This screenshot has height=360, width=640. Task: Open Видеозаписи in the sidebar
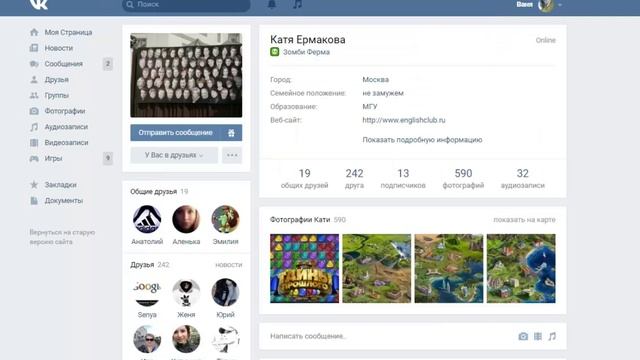point(66,143)
